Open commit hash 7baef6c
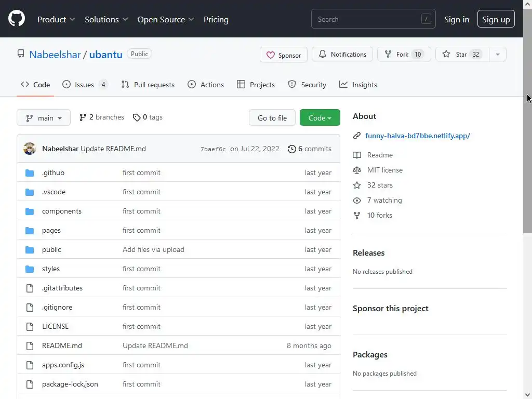This screenshot has height=399, width=532. 213,149
